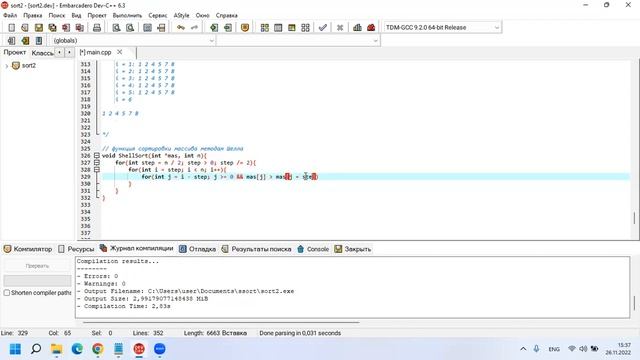Viewport: 640px width, 360px height.
Task: Open the (globals) scope dropdown
Action: click(133, 40)
